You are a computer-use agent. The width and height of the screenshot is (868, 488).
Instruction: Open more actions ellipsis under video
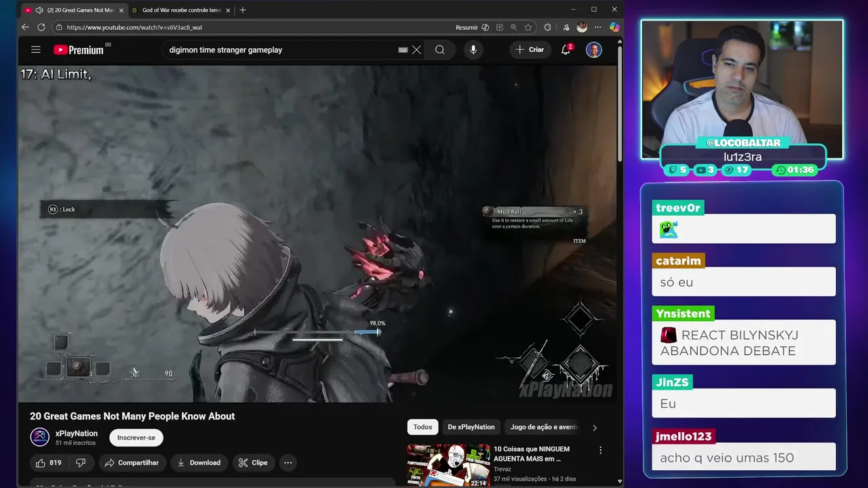click(288, 462)
